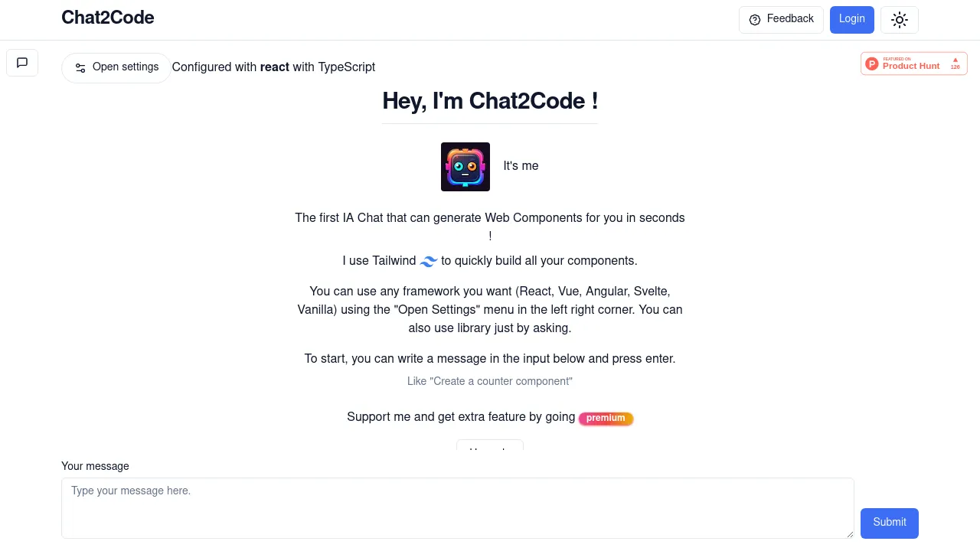Screen dimensions: 980x551
Task: Click the sliders icon on the Open settings button
Action: point(80,68)
